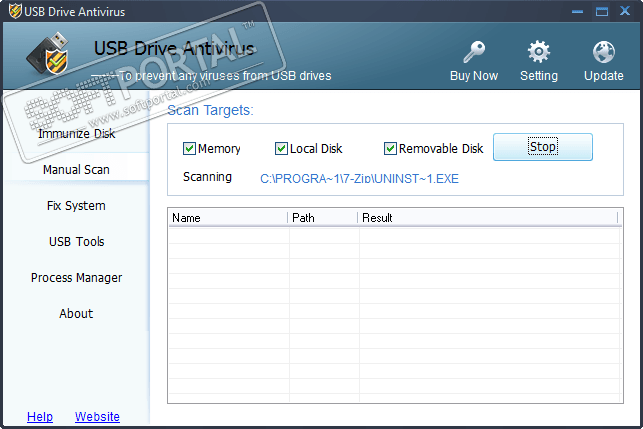Maximize the USB Drive Antivirus window
The width and height of the screenshot is (643, 429).
coord(602,11)
